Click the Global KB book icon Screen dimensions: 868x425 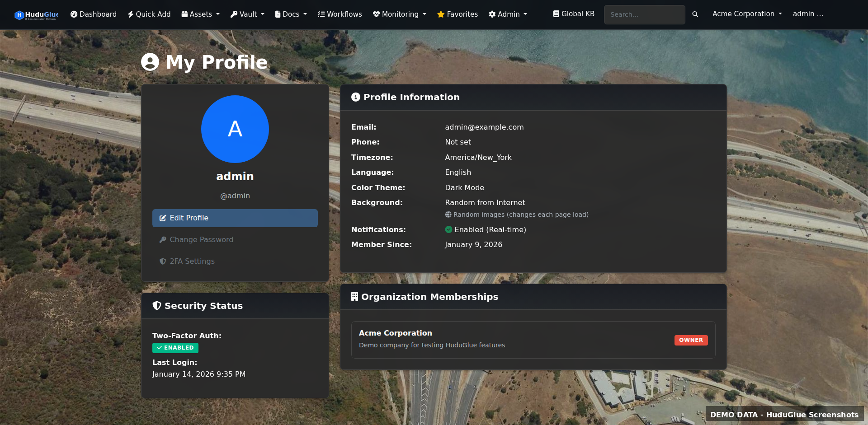pyautogui.click(x=556, y=14)
